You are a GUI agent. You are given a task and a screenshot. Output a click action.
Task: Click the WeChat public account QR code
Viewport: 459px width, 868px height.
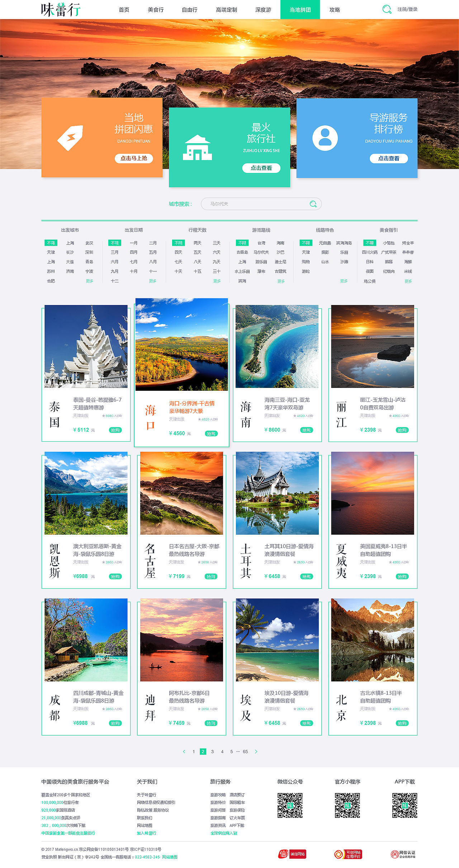click(290, 805)
